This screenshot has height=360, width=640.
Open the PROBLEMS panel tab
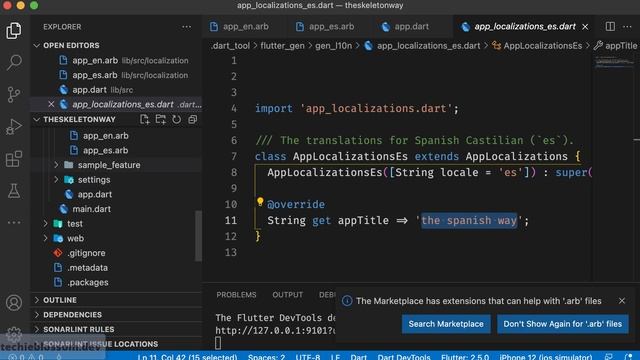(x=236, y=295)
